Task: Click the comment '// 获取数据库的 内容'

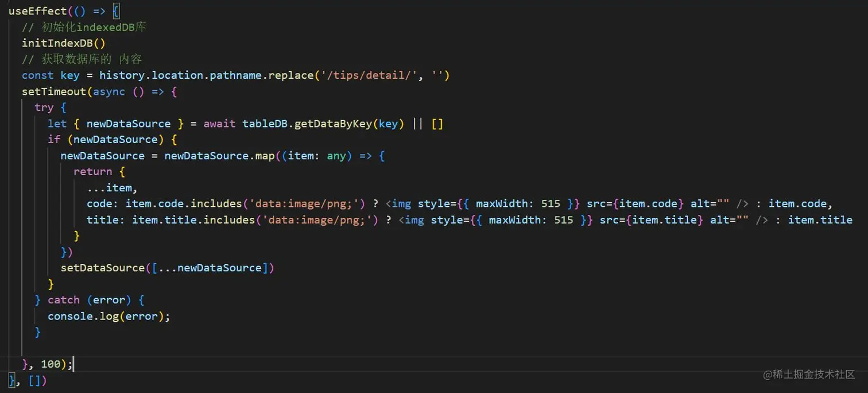Action: [x=82, y=59]
